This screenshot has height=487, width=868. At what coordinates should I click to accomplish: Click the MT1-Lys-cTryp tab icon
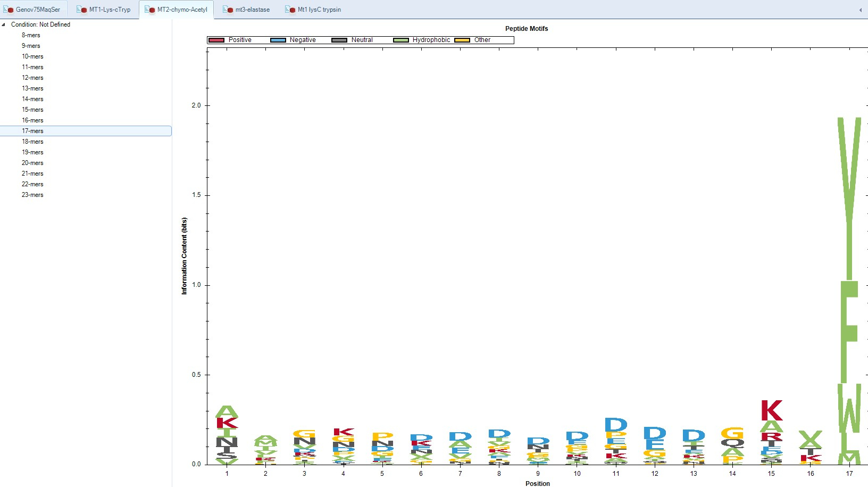click(x=82, y=10)
